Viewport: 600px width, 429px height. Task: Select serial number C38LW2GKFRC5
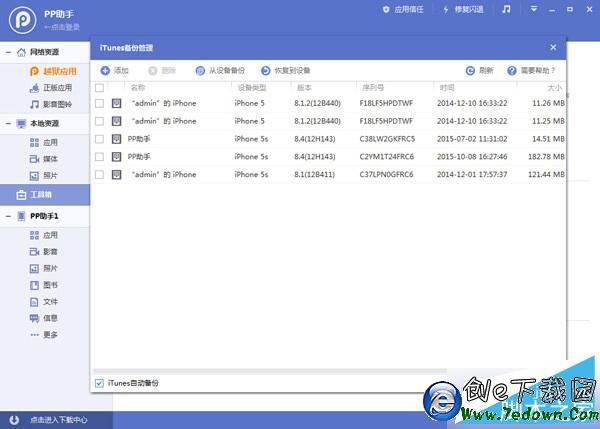pyautogui.click(x=387, y=139)
